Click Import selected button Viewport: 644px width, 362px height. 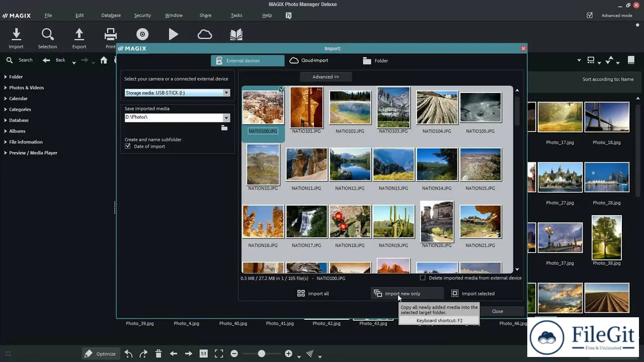pos(472,294)
